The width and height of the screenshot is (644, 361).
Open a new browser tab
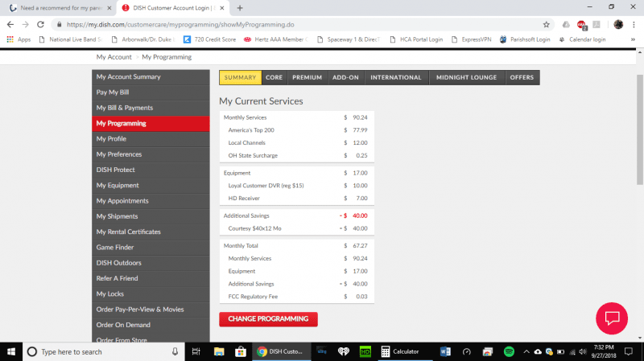240,8
